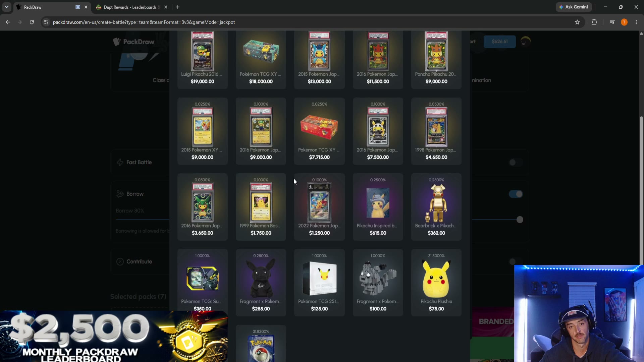The height and width of the screenshot is (362, 644).
Task: View site information icon in address bar
Action: 46,22
